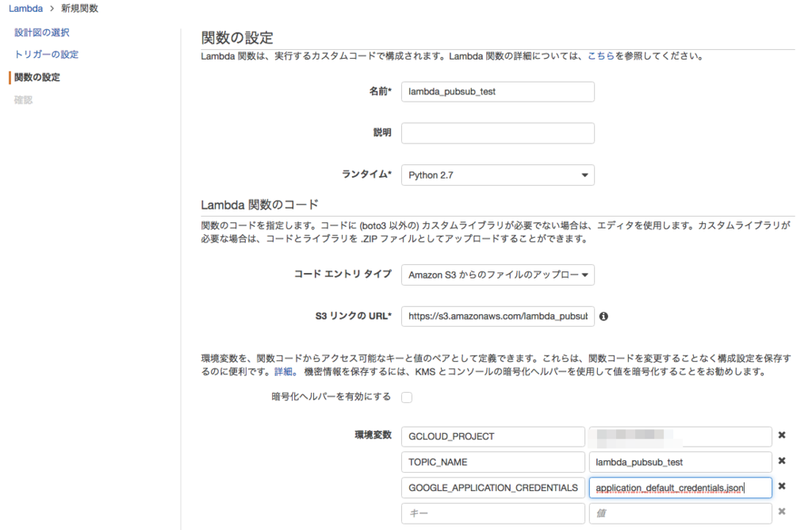Click the info icon beside S3 URL

[x=603, y=317]
